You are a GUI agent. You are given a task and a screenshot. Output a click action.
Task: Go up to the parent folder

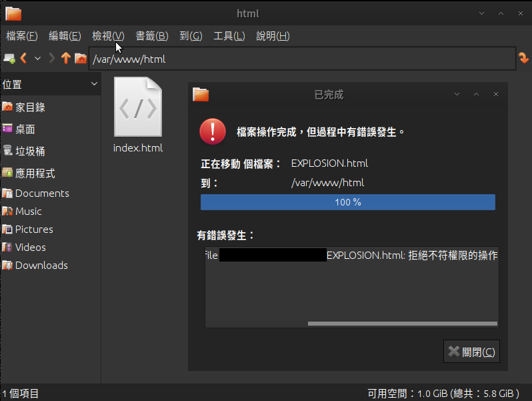[65, 59]
